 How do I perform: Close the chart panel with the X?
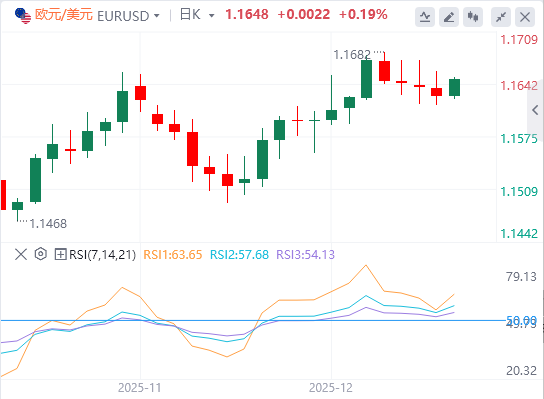[525, 17]
